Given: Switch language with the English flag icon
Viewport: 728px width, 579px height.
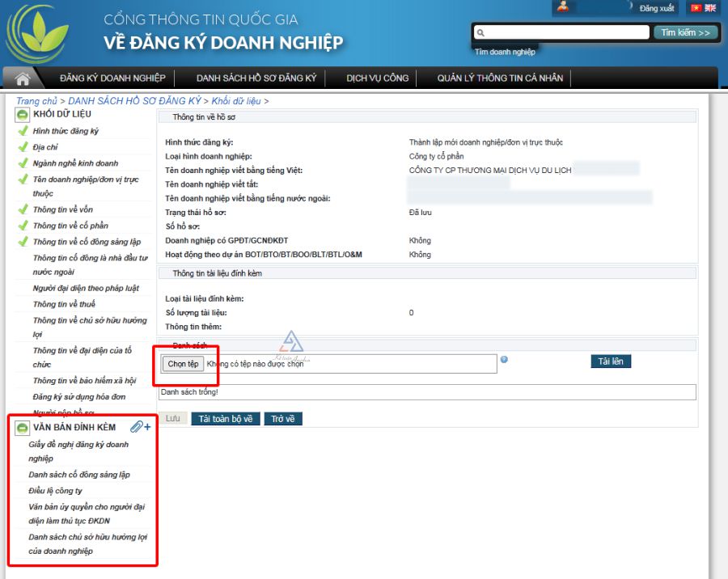Looking at the screenshot, I should [710, 8].
